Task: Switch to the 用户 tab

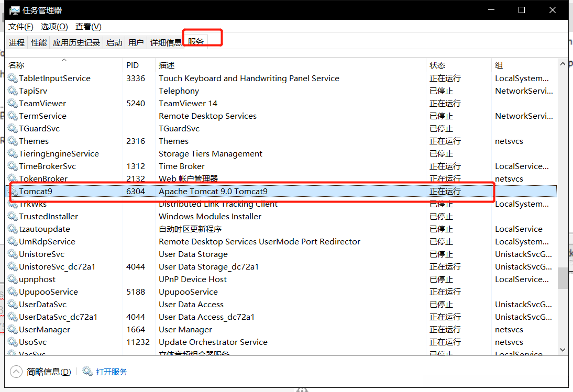Action: (136, 43)
